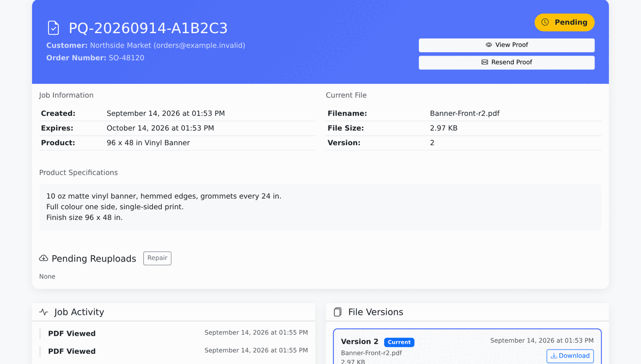Image resolution: width=641 pixels, height=364 pixels.
Task: Click the document check icon beside PQ-20260914-A1B2C3
Action: pyautogui.click(x=53, y=28)
